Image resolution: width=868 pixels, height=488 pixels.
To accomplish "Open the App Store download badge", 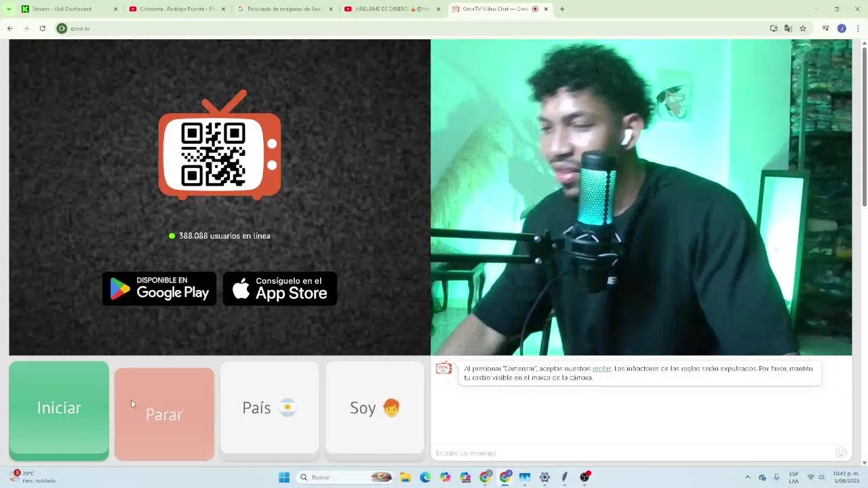I will pyautogui.click(x=280, y=289).
